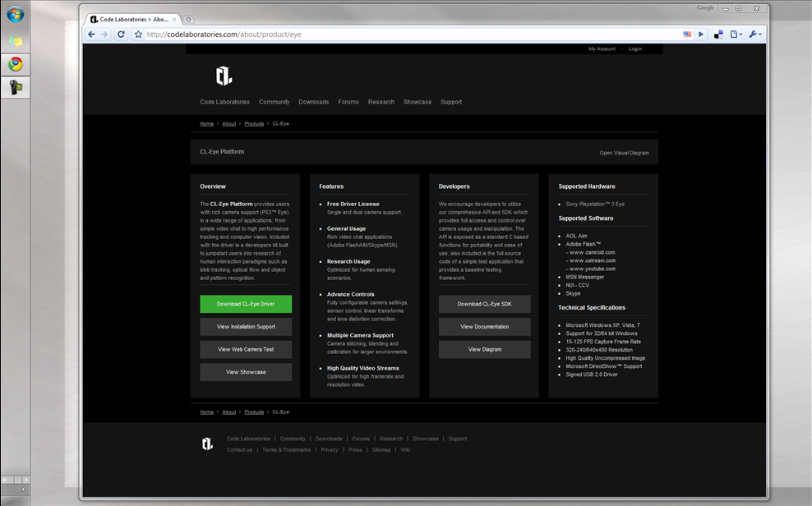Click Open Visual Diagram link
The width and height of the screenshot is (812, 506).
coord(624,153)
